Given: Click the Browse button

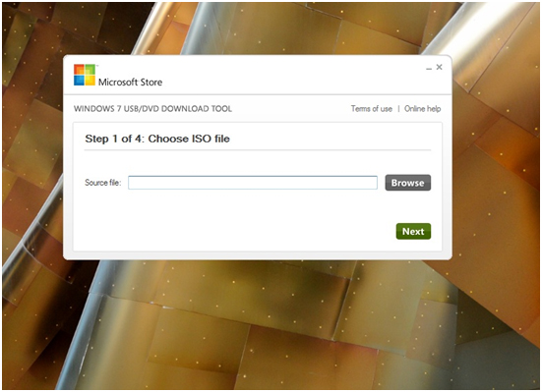Looking at the screenshot, I should pyautogui.click(x=408, y=183).
